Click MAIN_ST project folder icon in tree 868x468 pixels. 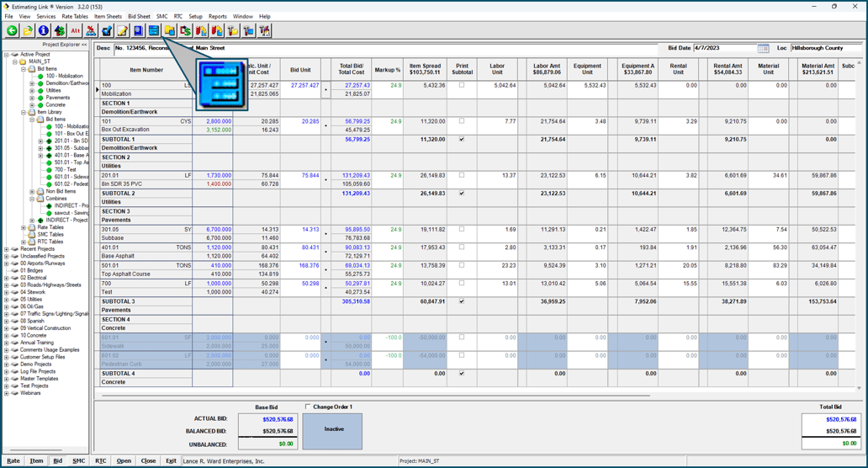[24, 61]
